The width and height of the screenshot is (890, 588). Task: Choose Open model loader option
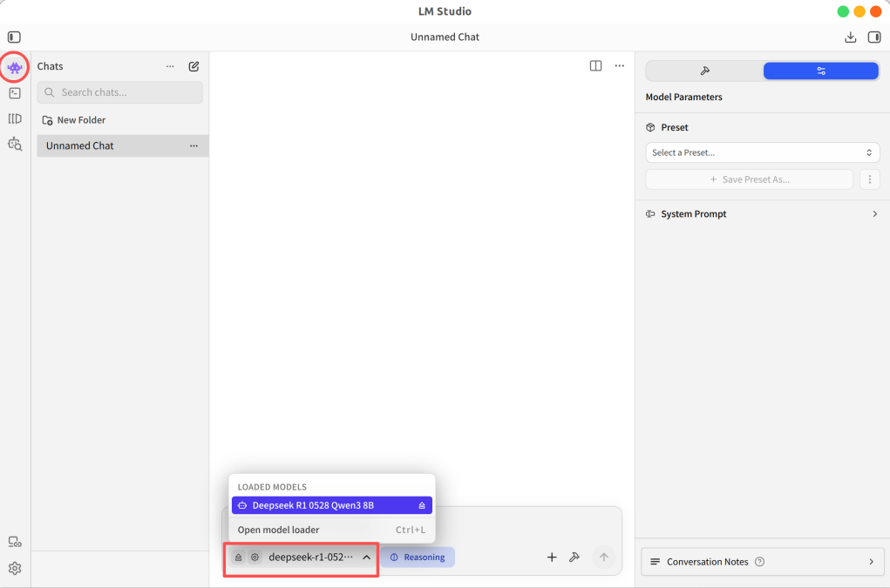(x=331, y=530)
